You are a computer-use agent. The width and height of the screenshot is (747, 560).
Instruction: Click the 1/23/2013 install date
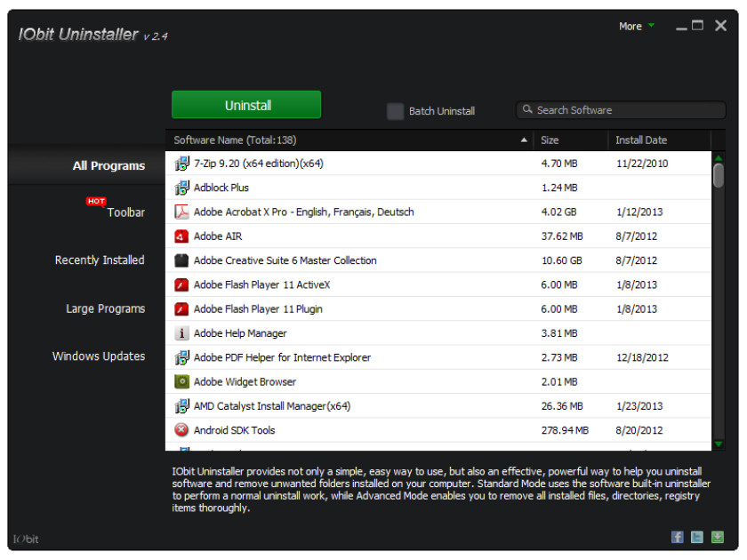(x=639, y=406)
